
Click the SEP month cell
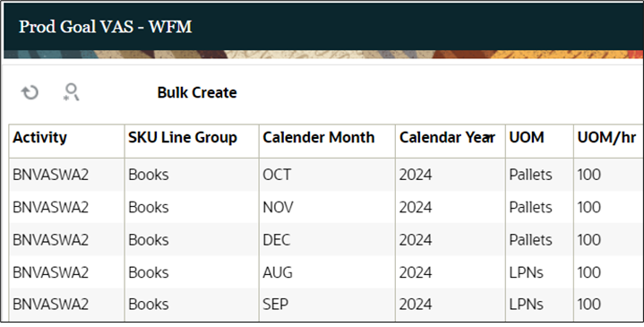pos(275,305)
